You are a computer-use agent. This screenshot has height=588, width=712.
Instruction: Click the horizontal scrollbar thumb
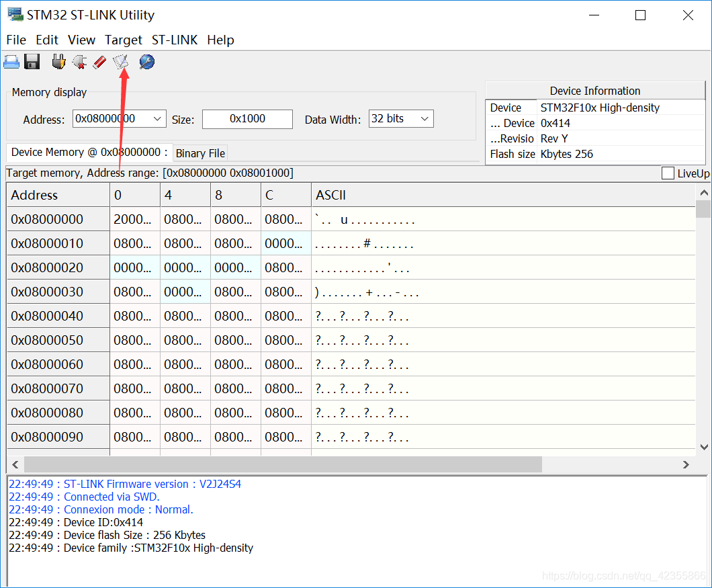(283, 464)
